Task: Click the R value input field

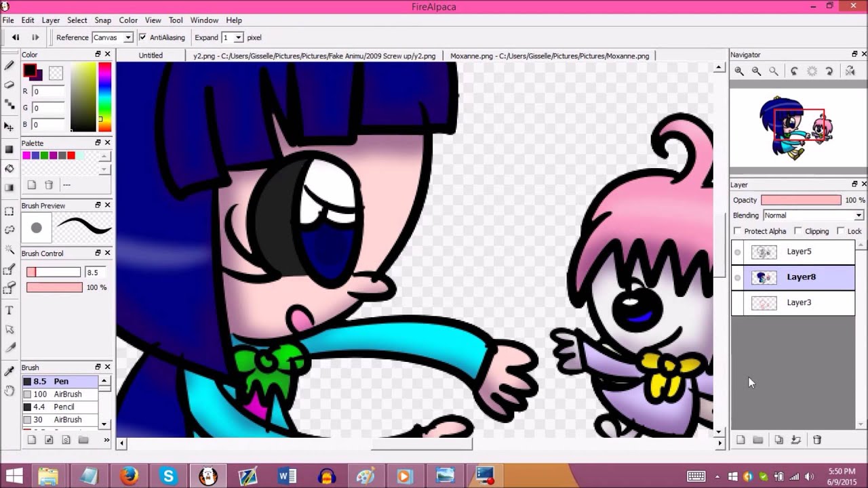Action: pyautogui.click(x=48, y=91)
